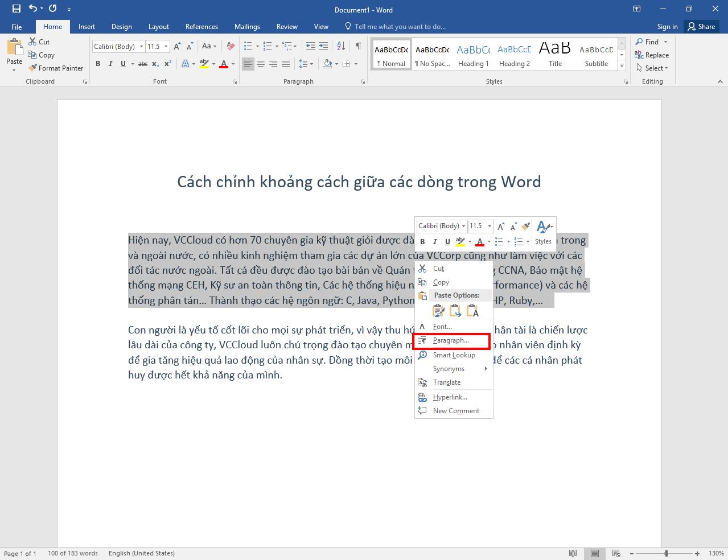The height and width of the screenshot is (560, 728).
Task: Toggle Show/Hide paragraph marks
Action: pyautogui.click(x=358, y=46)
